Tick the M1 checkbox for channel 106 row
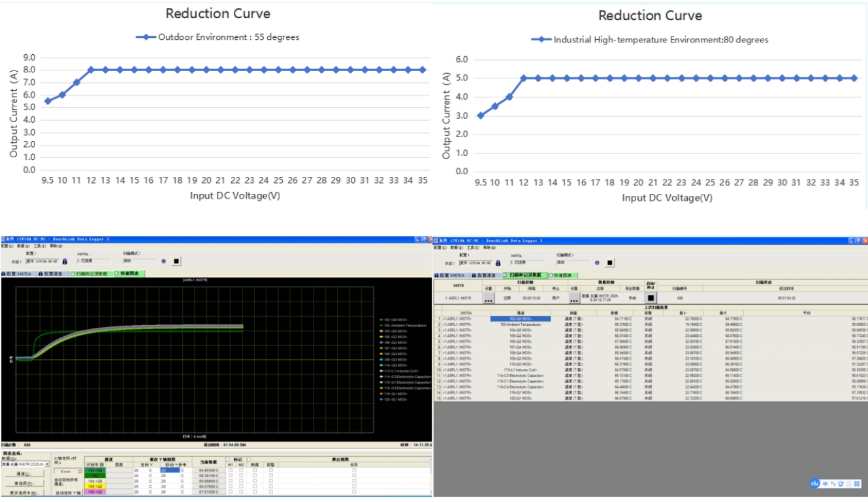The image size is (868, 502). (x=230, y=492)
